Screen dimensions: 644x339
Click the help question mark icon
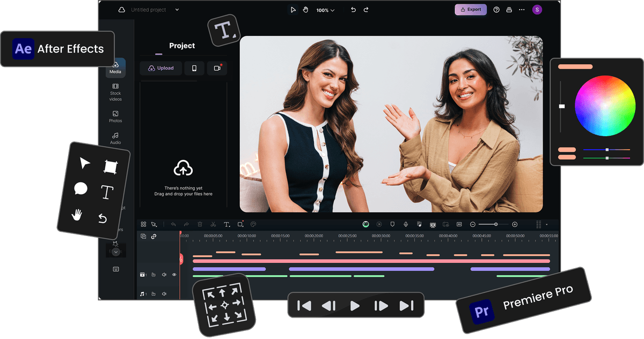pos(496,10)
